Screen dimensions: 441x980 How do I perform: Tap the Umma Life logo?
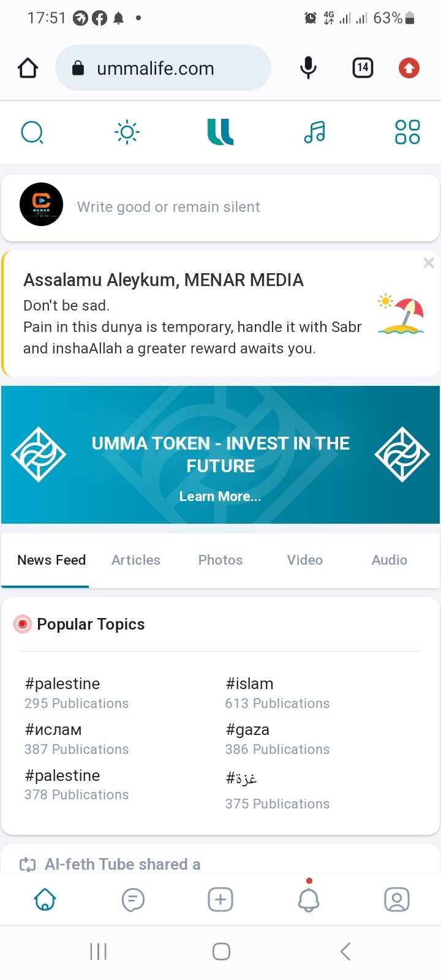(221, 132)
